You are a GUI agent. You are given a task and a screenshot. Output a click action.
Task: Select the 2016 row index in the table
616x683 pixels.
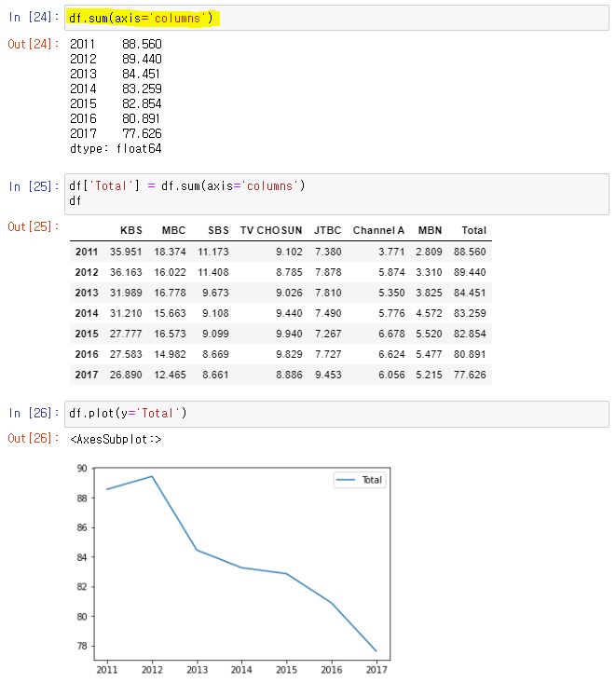87,354
